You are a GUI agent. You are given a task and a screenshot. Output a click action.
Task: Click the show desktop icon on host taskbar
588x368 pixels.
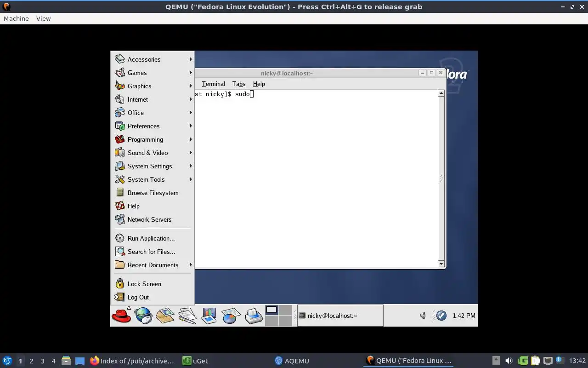point(80,361)
